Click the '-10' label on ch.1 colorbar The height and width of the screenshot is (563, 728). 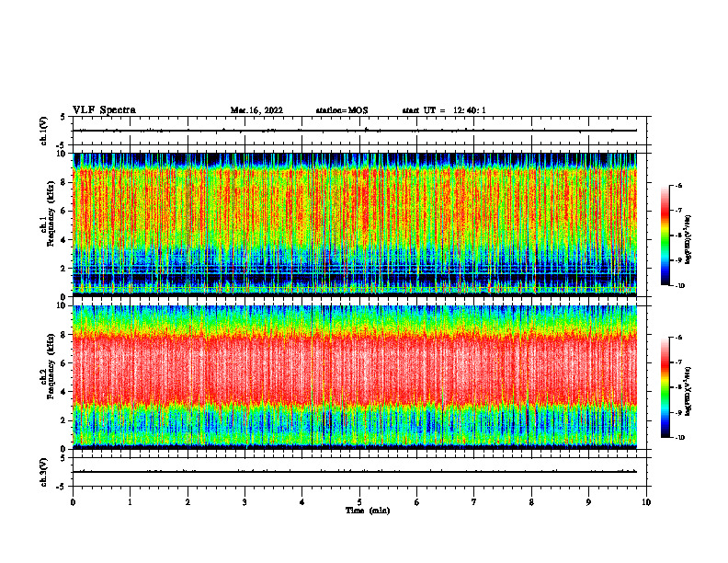(680, 286)
